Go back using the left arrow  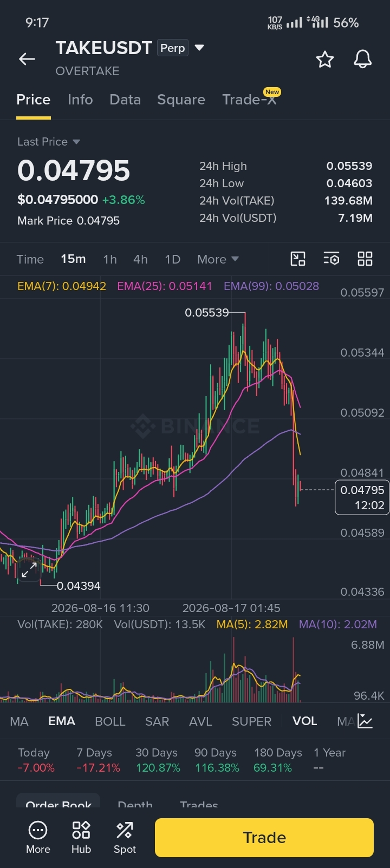27,59
